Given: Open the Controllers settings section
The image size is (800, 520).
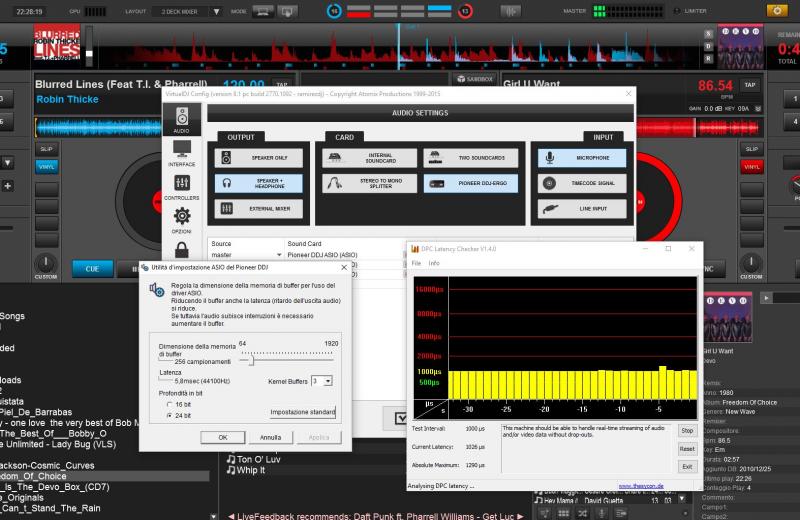Looking at the screenshot, I should coord(181,187).
